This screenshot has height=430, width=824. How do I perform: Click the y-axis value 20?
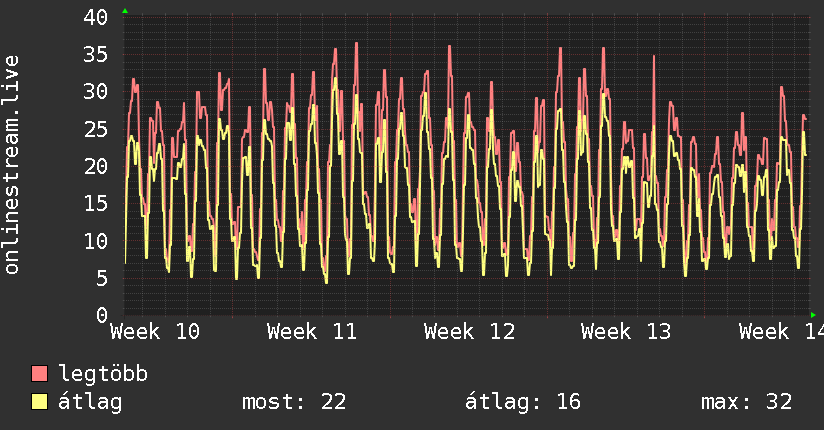click(96, 167)
